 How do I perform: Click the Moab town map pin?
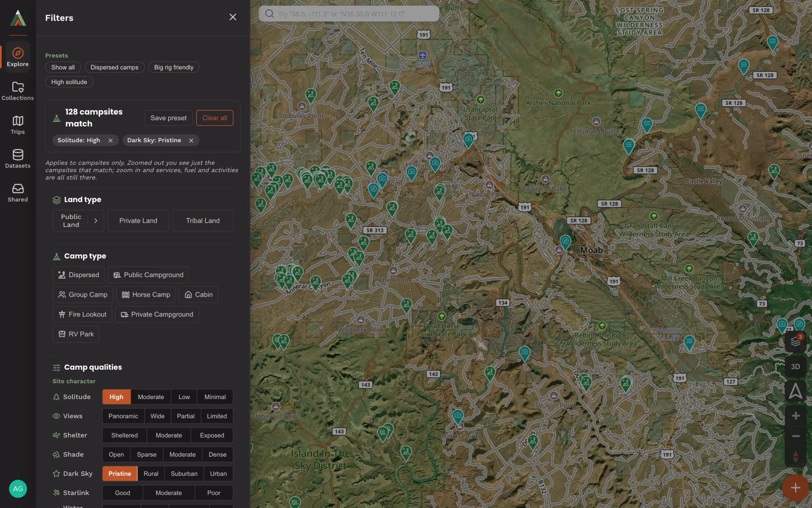[565, 242]
